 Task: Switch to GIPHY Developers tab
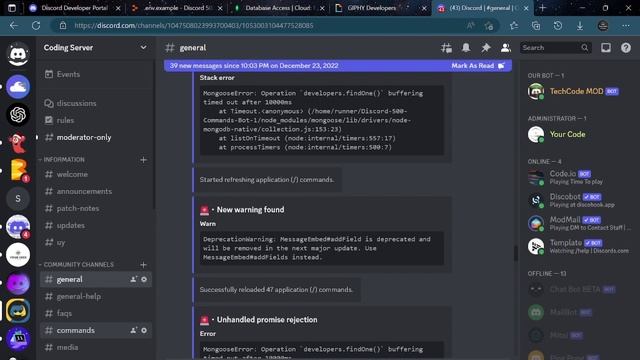point(380,8)
